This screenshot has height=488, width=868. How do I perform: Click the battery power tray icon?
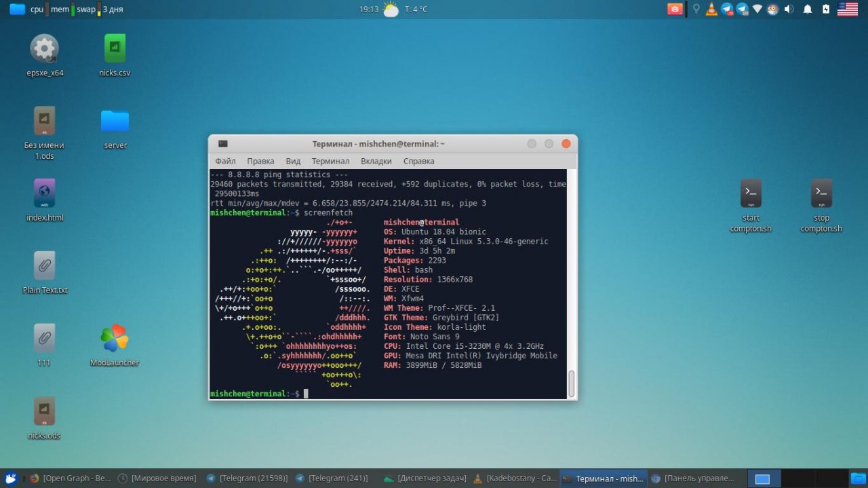pos(825,9)
